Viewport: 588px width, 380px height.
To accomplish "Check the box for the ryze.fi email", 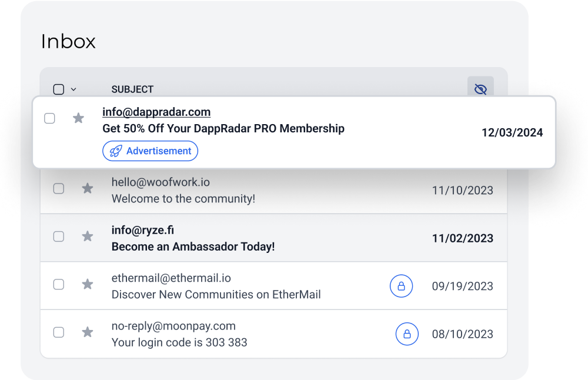I will (x=58, y=236).
